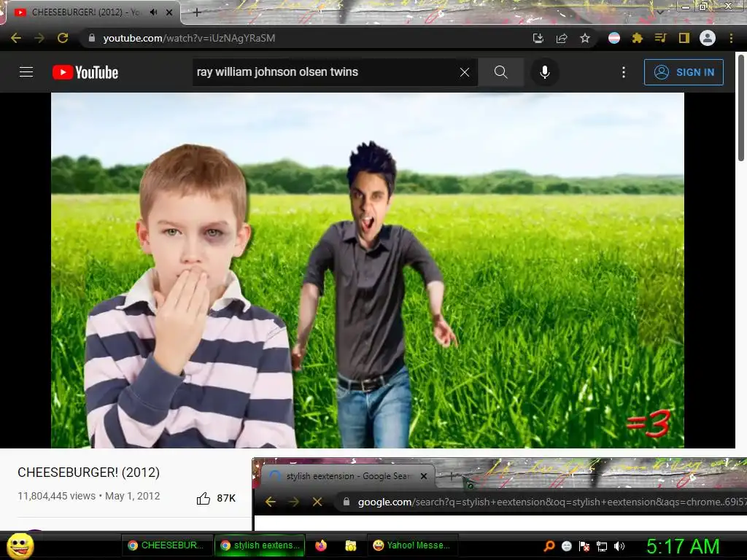Click the flag with red X tray icon
Image resolution: width=747 pixels, height=560 pixels.
click(584, 545)
